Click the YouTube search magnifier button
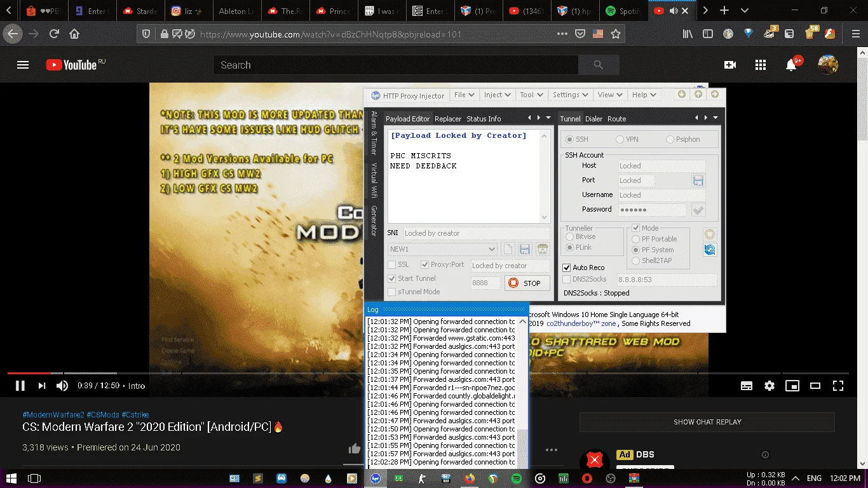 coord(599,65)
